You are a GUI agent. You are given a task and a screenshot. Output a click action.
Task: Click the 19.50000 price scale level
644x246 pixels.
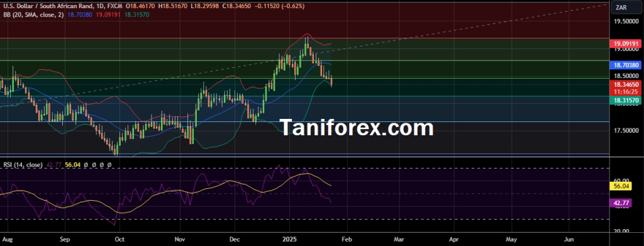(626, 21)
